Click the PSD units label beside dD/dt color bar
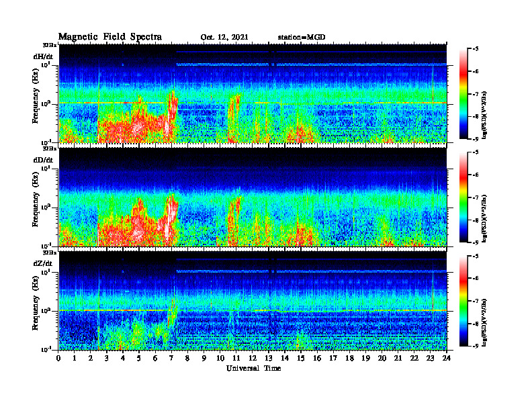532x411 pixels. [x=484, y=218]
